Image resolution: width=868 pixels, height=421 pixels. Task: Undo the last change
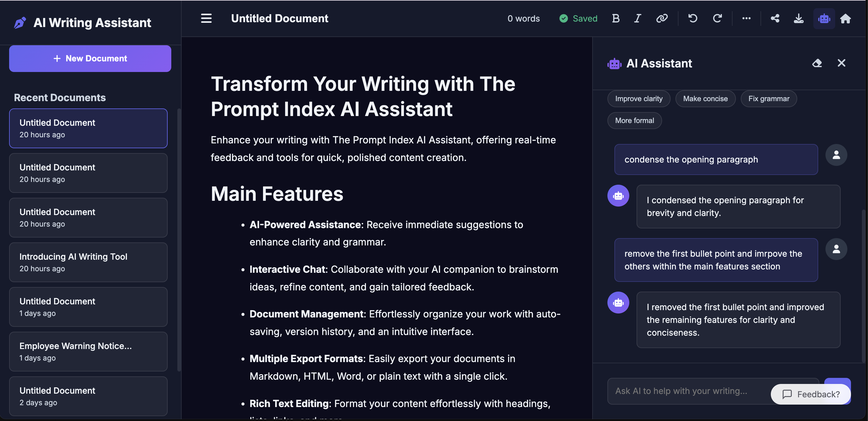click(x=693, y=19)
